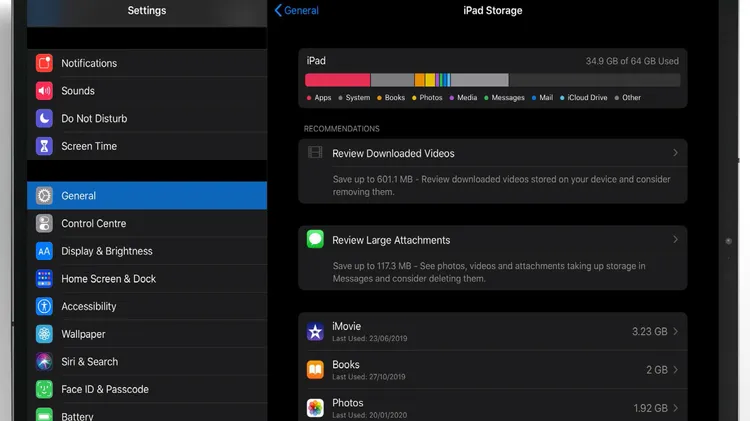Tap the General gear icon
750x421 pixels.
click(44, 196)
